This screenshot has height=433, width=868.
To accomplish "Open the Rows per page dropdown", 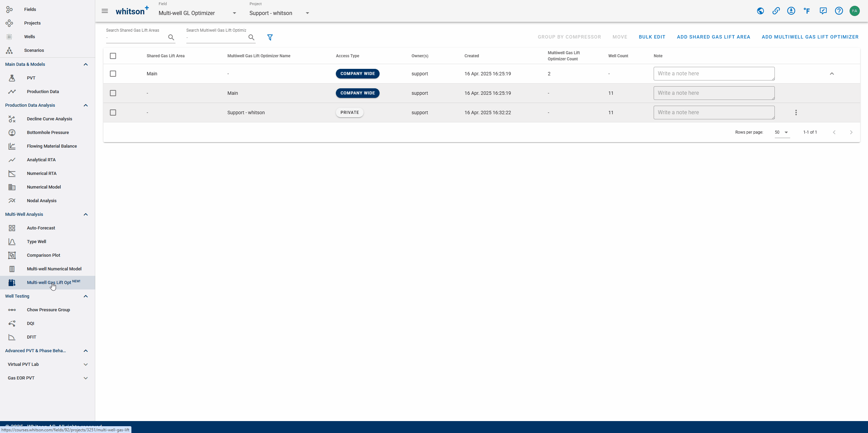I will click(782, 132).
